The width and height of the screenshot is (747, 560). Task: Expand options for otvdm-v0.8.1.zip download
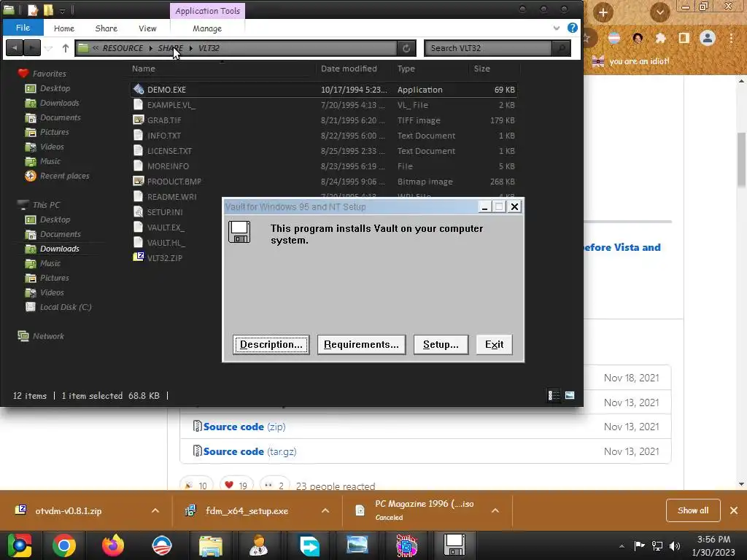(155, 510)
